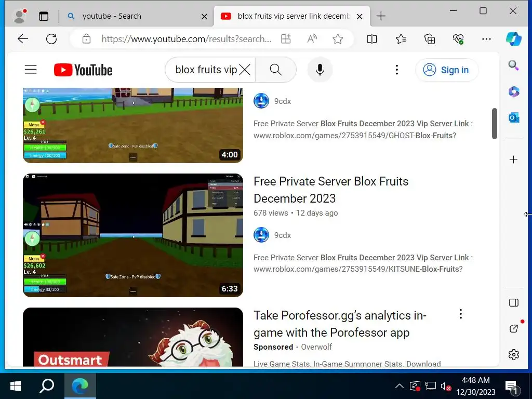Play the 4:00 video thumbnail

tap(132, 125)
